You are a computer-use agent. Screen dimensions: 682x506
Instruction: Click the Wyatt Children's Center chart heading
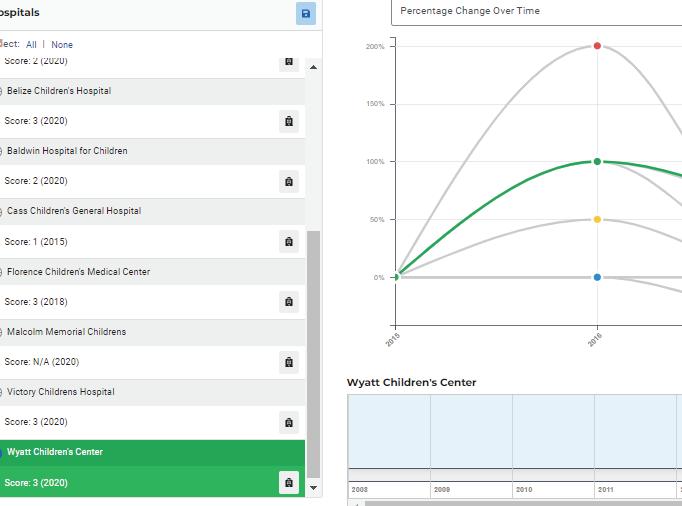411,382
